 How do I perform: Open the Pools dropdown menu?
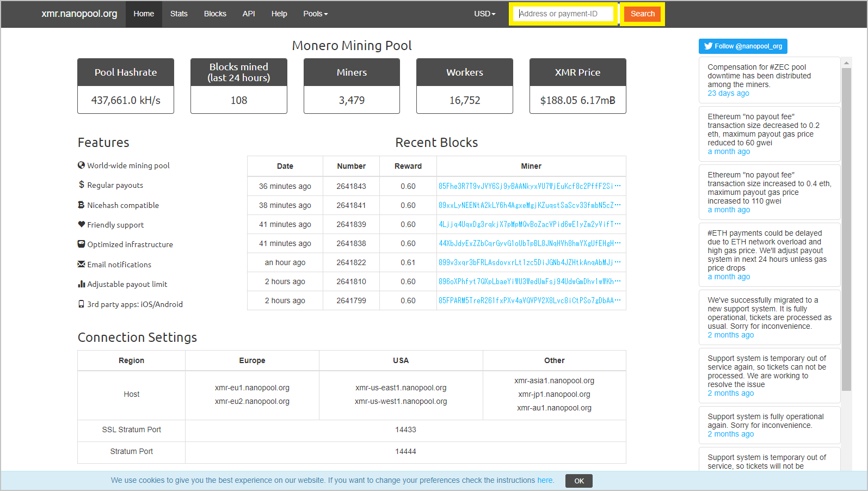pos(316,14)
